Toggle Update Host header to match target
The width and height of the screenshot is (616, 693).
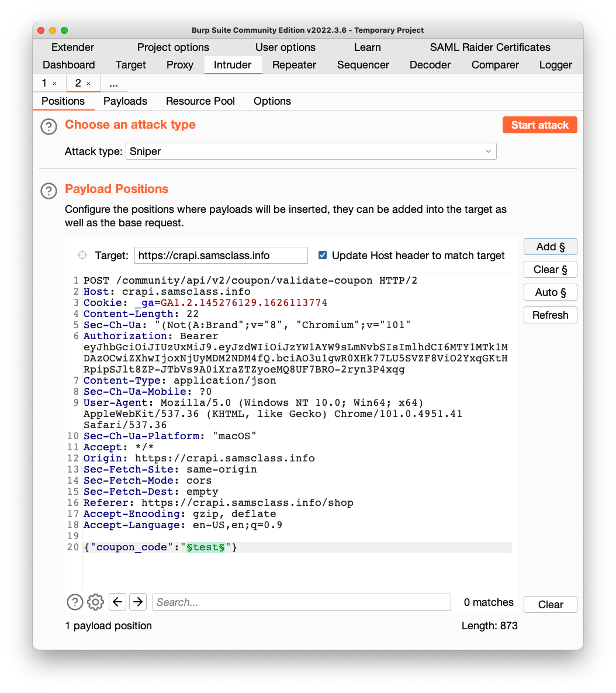(323, 255)
